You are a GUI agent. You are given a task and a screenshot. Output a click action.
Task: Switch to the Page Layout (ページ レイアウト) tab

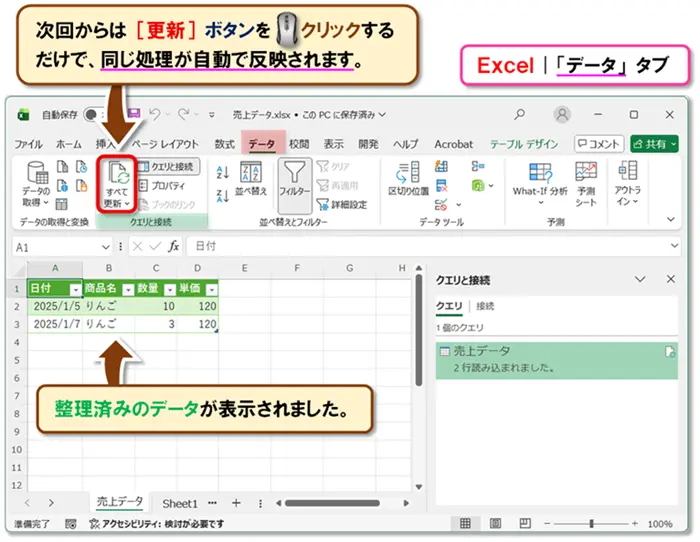(165, 144)
